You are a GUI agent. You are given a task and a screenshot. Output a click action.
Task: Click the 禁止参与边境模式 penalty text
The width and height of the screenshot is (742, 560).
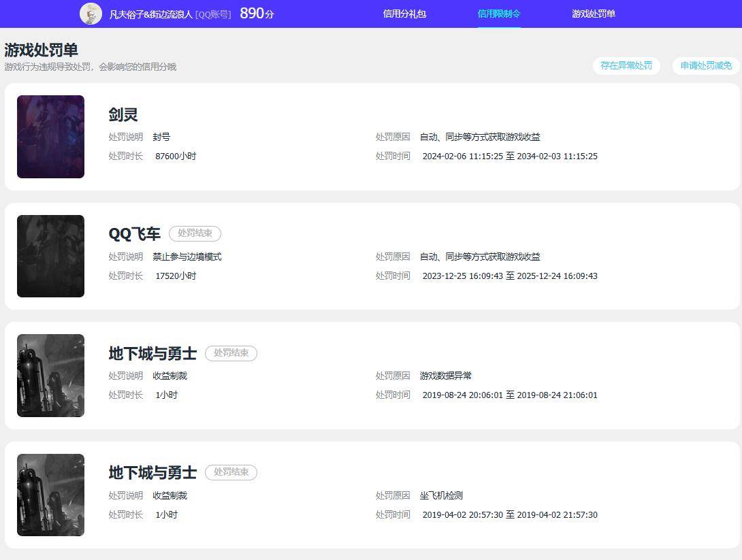point(188,257)
